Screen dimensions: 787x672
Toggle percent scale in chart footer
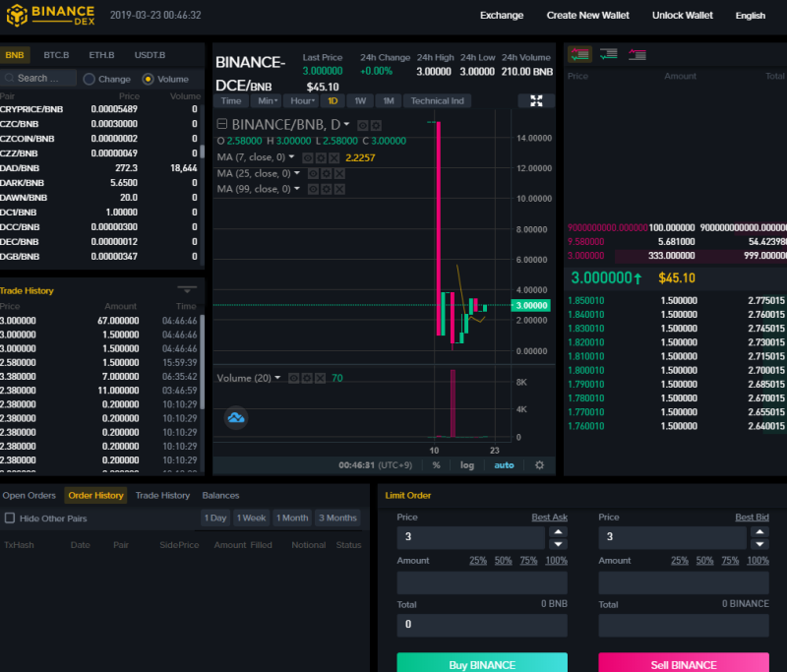pyautogui.click(x=436, y=465)
